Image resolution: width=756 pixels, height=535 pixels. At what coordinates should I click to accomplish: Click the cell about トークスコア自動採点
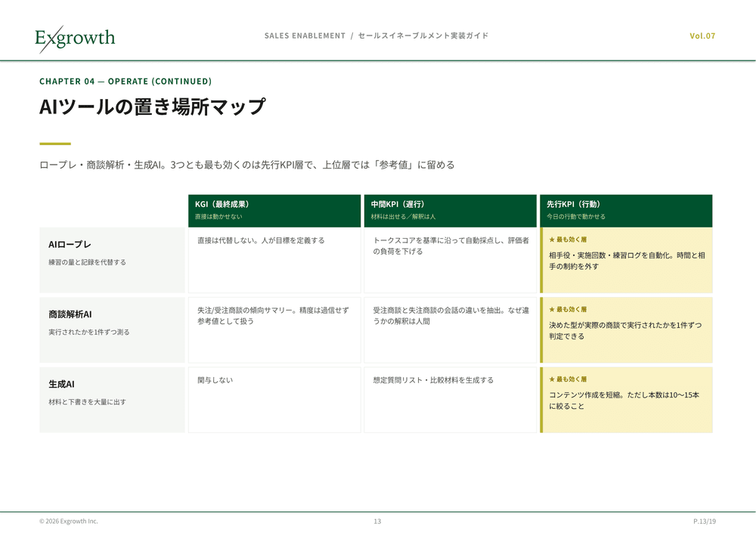[451, 260]
